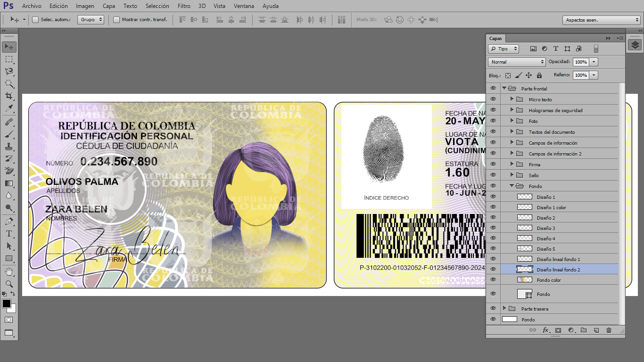
Task: Select the Diseño lineal fondo 1 layer
Action: 559,259
